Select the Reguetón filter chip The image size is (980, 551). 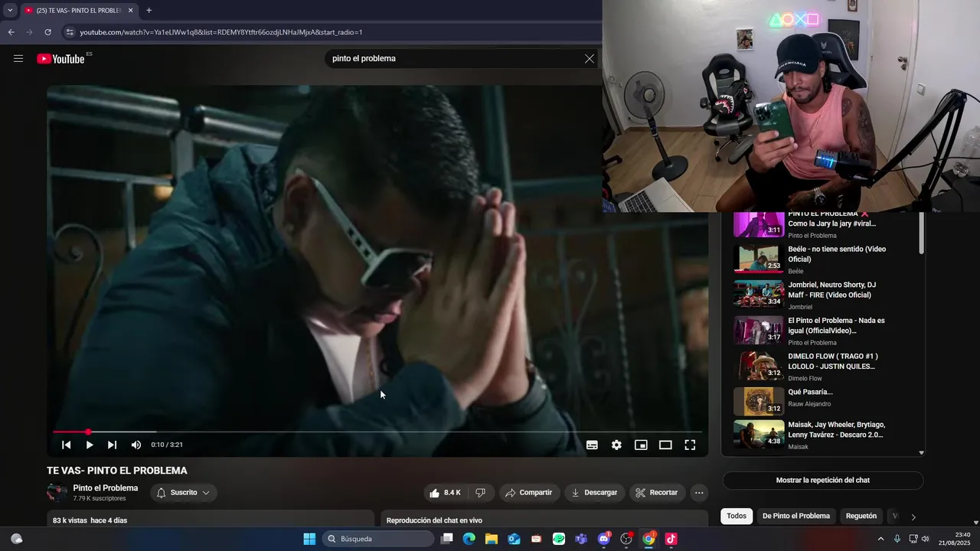tap(861, 516)
